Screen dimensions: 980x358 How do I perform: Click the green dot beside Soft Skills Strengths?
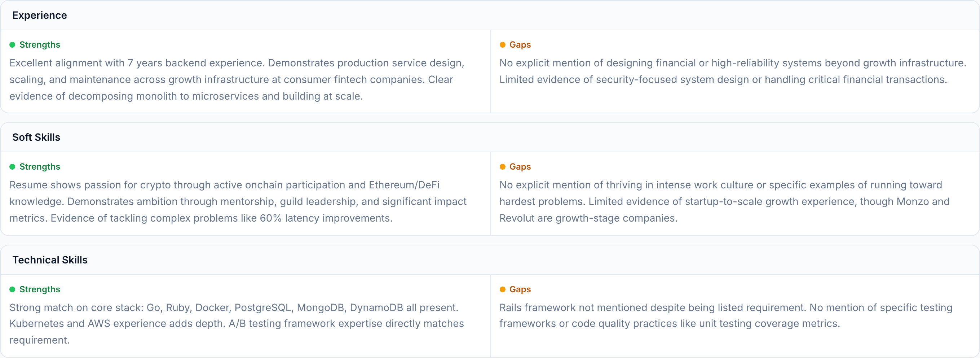tap(12, 167)
